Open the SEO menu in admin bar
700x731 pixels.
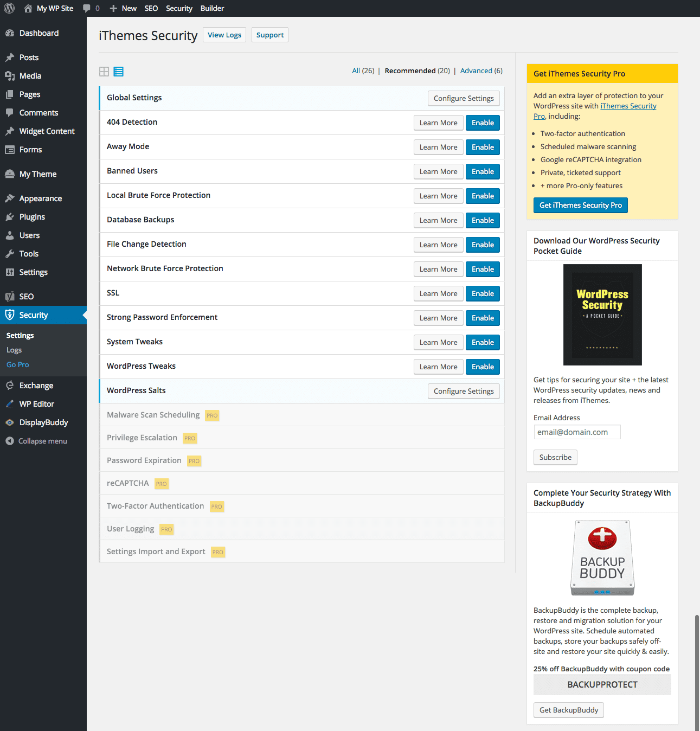pos(151,8)
